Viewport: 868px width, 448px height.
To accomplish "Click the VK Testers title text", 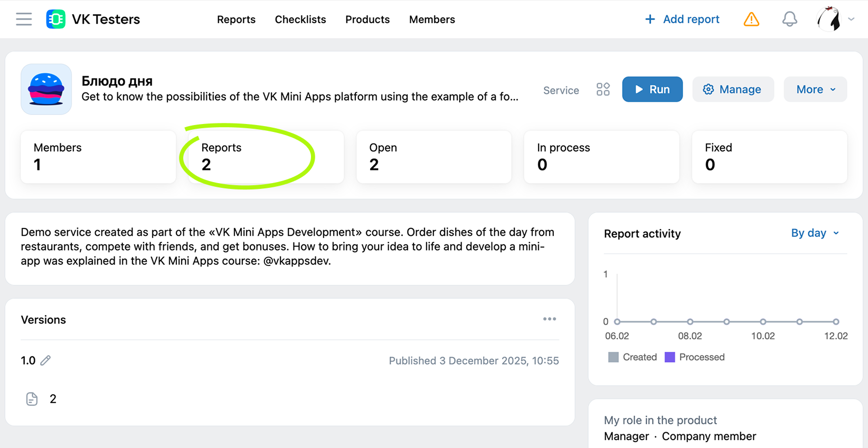I will click(x=106, y=19).
